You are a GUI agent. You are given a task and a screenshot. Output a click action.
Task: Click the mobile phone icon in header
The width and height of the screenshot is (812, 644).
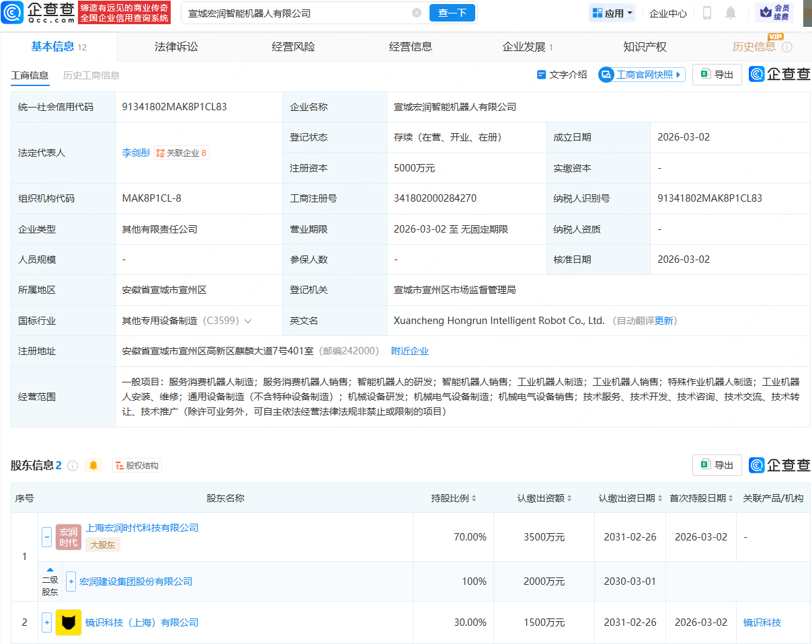(x=707, y=13)
